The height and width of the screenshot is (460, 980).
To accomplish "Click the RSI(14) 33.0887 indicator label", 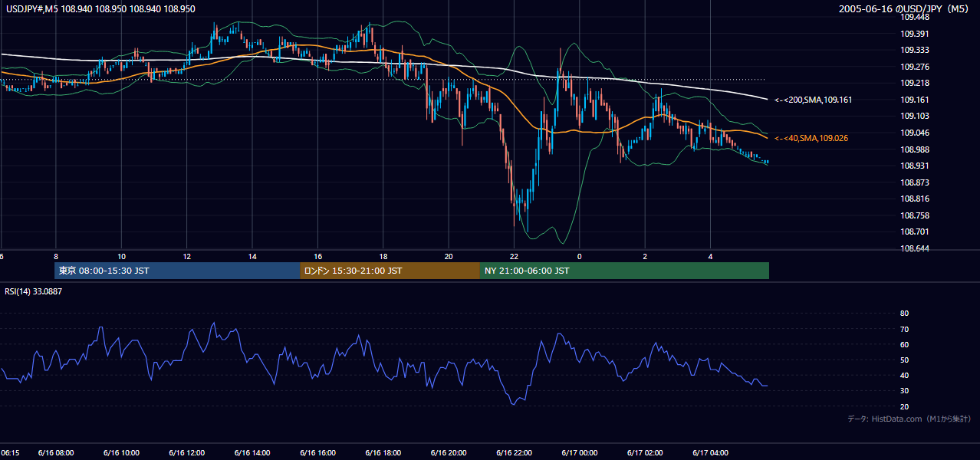I will point(34,291).
